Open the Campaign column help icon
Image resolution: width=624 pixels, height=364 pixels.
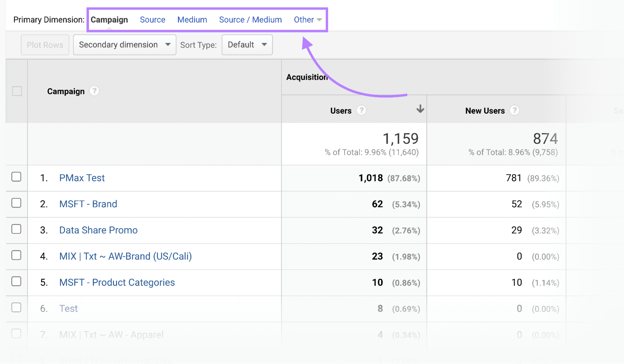tap(94, 91)
